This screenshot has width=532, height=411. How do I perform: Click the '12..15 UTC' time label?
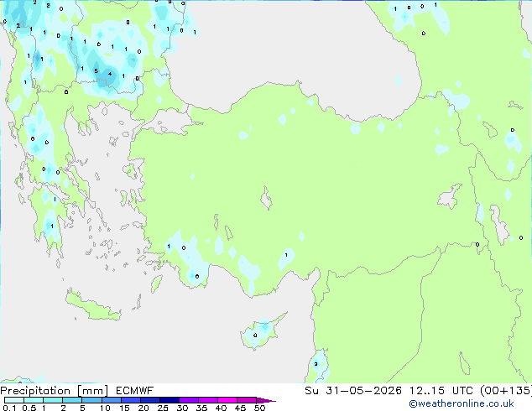441,391
